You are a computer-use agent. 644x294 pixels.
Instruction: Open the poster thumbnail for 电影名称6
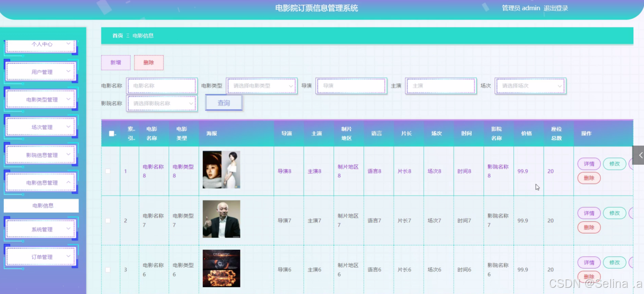point(221,269)
